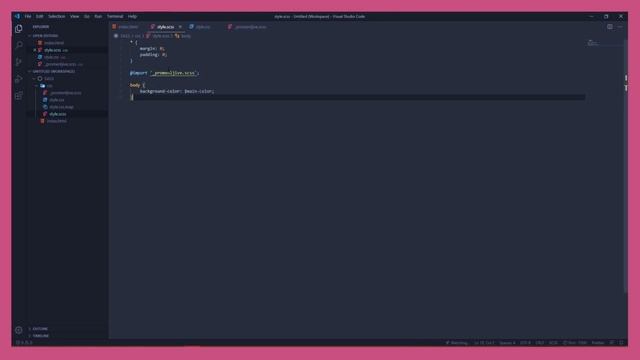
Task: Follow the '_premenljive.scss' import link
Action: coord(173,73)
